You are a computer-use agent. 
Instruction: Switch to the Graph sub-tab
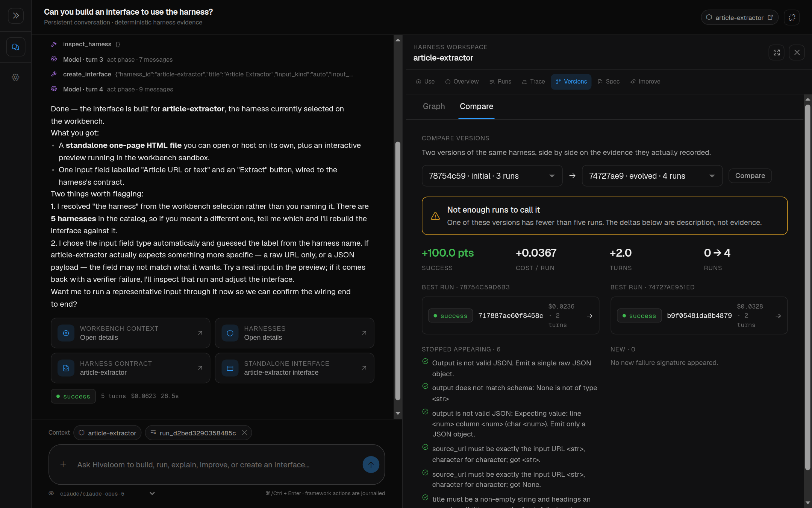click(434, 106)
